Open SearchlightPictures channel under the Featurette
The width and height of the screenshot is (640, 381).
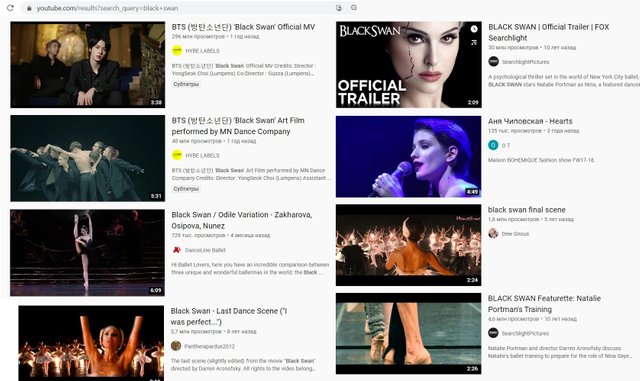coord(525,333)
